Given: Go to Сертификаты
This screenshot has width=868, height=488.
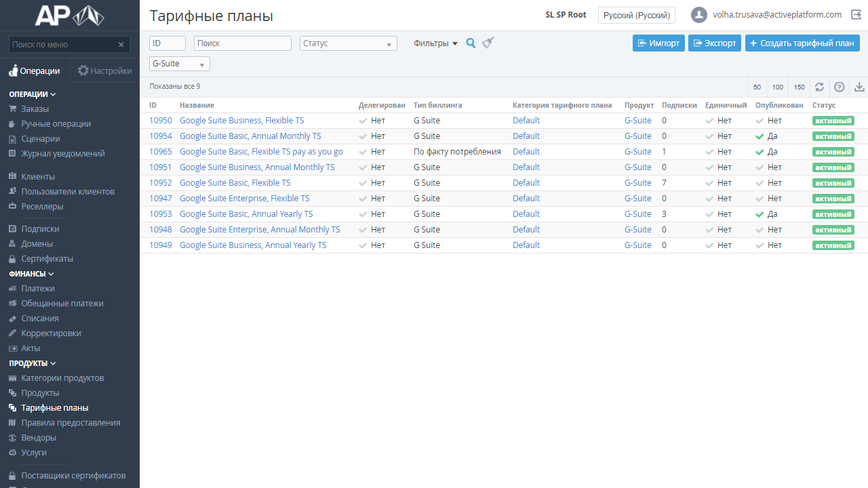Looking at the screenshot, I should pos(47,259).
